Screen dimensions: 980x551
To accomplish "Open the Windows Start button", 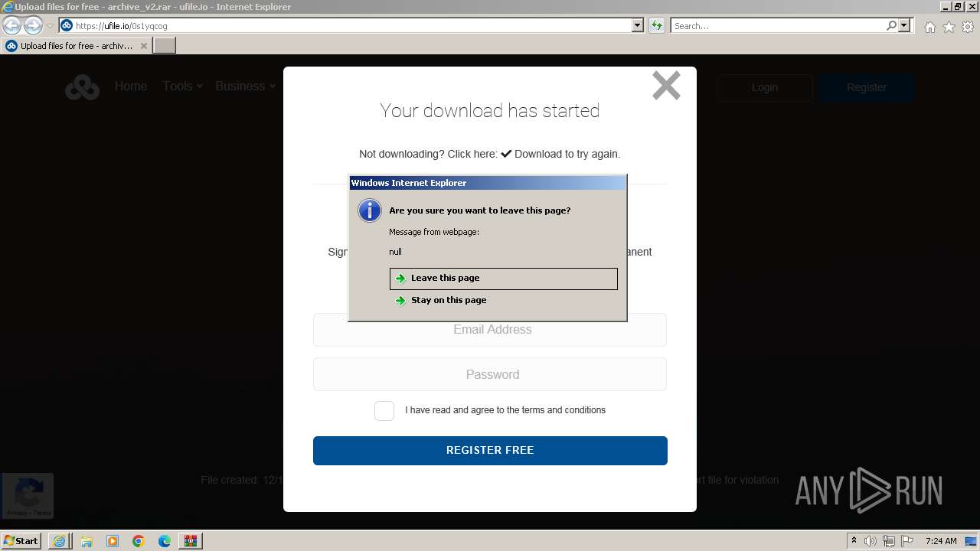I will click(x=21, y=541).
